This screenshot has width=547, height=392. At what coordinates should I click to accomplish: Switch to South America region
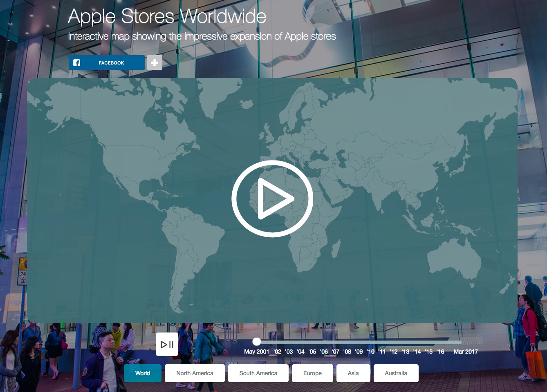point(258,373)
